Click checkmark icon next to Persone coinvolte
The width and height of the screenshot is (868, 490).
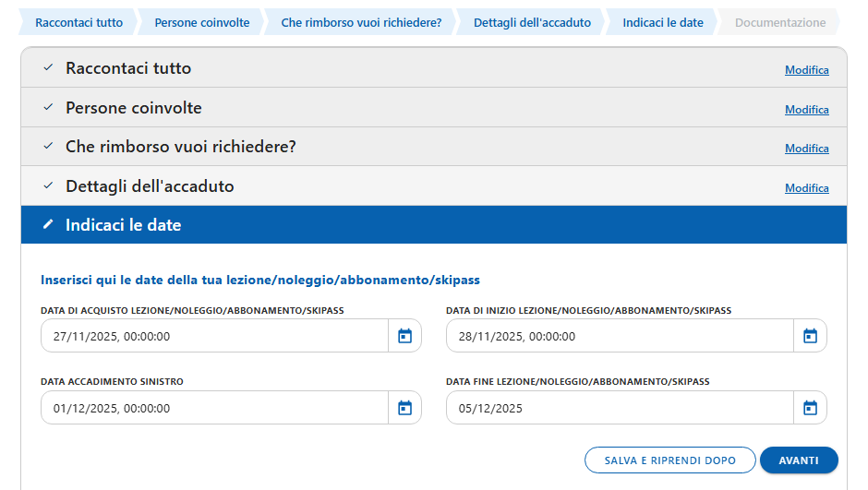[x=48, y=108]
